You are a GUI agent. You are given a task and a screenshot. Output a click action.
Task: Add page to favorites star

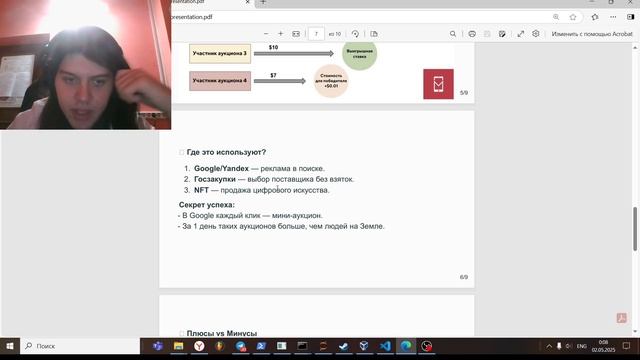pos(573,17)
